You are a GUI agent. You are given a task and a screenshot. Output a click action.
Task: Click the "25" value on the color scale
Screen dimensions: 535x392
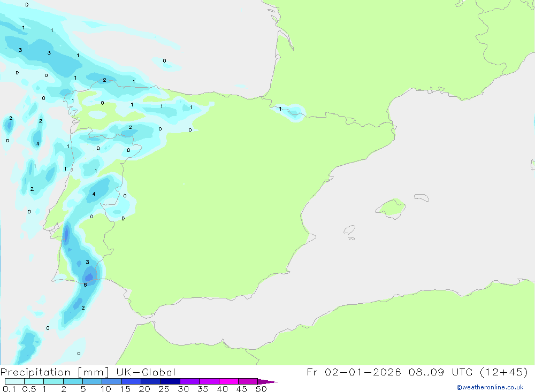pos(164,389)
